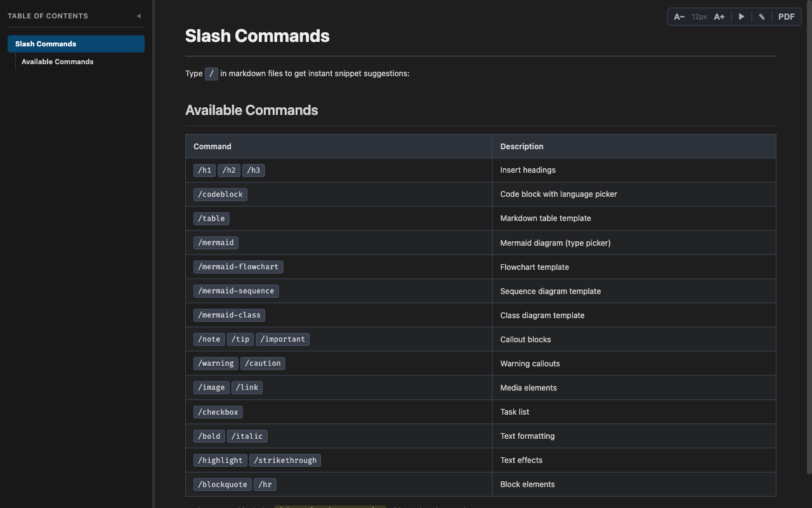The image size is (812, 508).
Task: Select the Command column header
Action: click(x=212, y=146)
